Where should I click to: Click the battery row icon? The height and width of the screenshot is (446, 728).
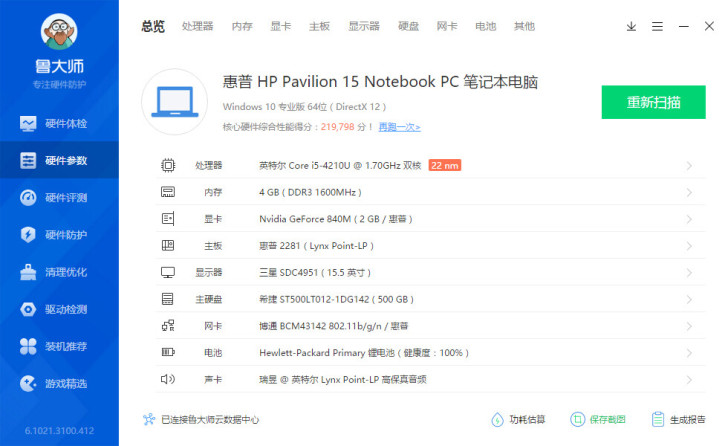(168, 352)
